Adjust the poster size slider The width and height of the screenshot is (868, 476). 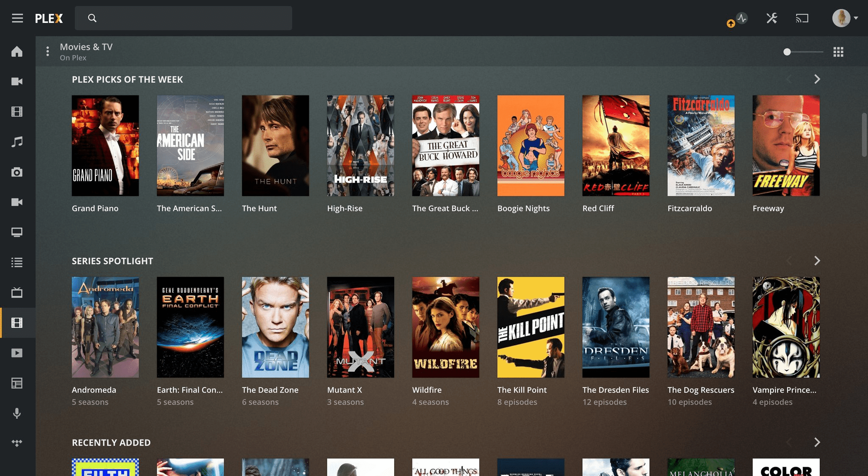(x=787, y=52)
